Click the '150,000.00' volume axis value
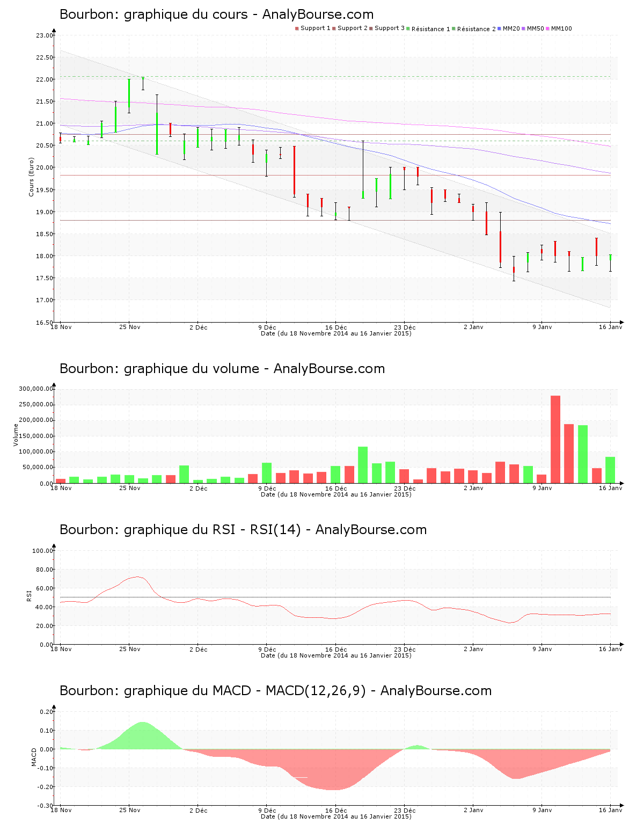 pyautogui.click(x=35, y=436)
